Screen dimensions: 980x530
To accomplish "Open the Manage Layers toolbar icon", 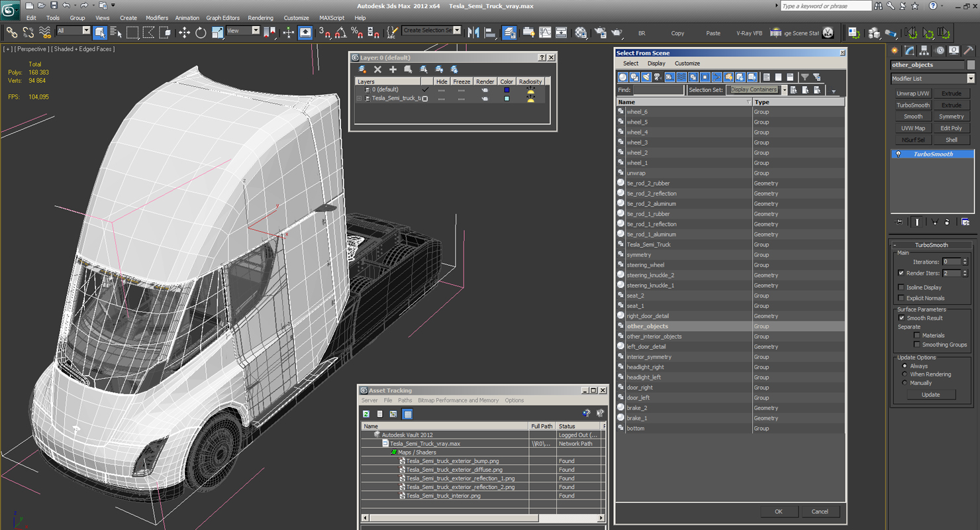I will point(509,32).
